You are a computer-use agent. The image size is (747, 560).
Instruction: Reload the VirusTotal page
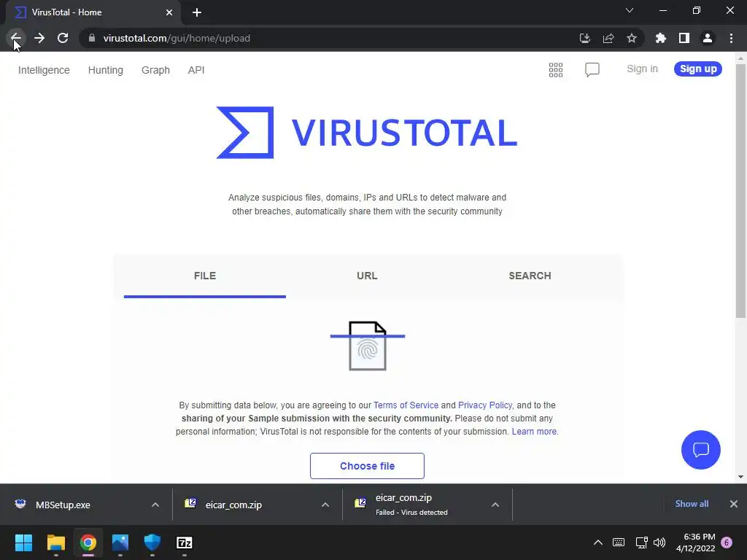[63, 38]
